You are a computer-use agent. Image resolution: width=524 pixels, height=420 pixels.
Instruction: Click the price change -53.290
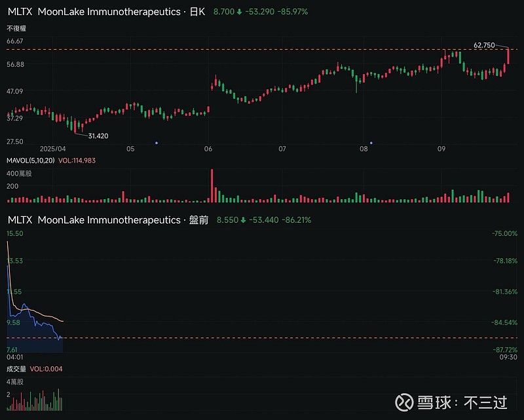(x=259, y=12)
